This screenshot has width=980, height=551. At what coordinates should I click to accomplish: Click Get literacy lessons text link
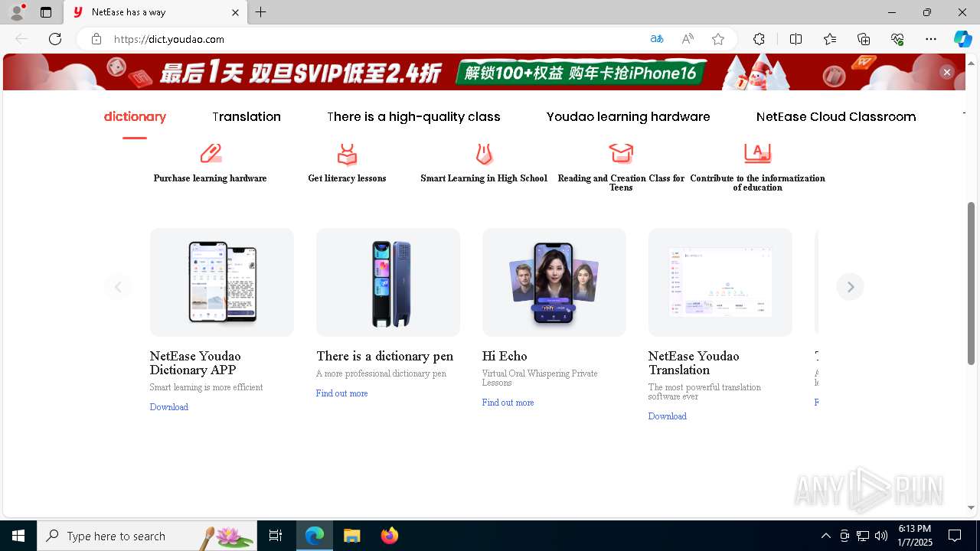point(347,178)
